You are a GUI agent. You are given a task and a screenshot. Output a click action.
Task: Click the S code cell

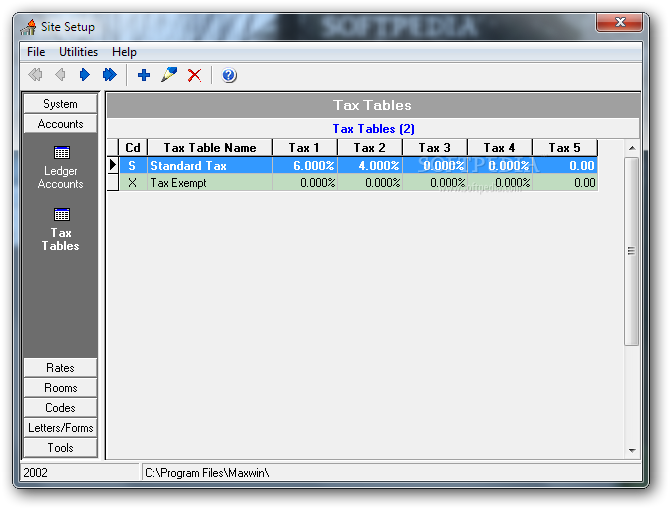coord(133,165)
